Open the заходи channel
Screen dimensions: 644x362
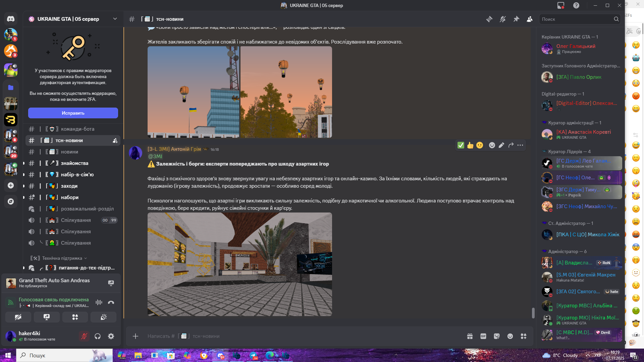click(x=73, y=186)
